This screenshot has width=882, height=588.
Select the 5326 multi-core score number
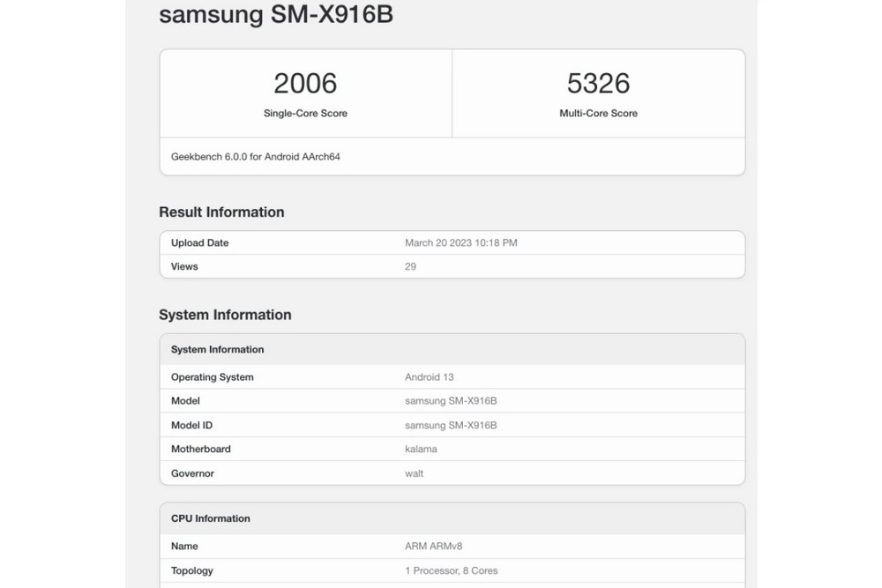[599, 84]
